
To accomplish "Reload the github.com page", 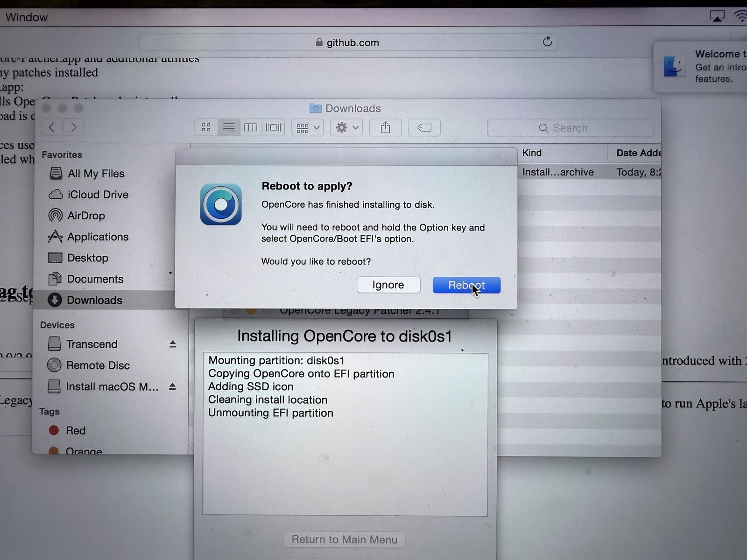I will (x=547, y=42).
